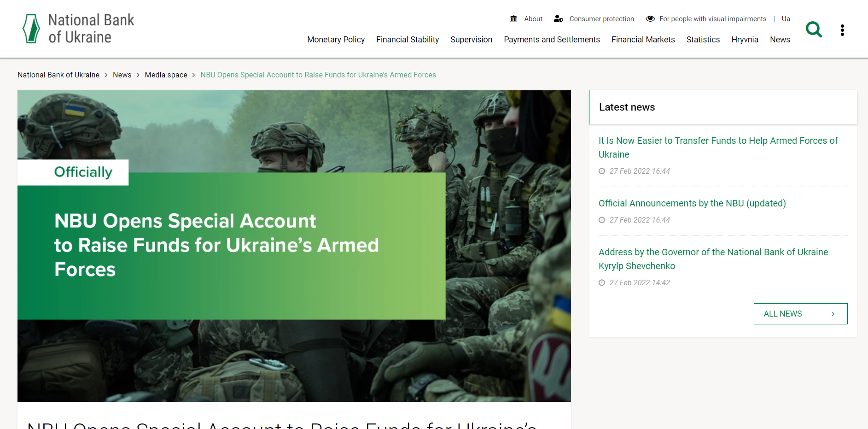Open the Payments and Settlements menu
This screenshot has width=868, height=429.
pos(552,40)
